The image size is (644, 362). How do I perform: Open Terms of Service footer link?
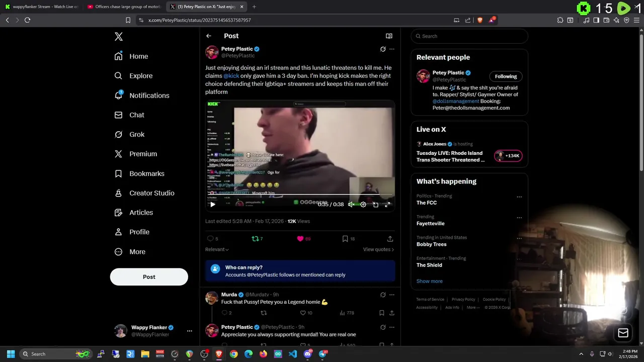pos(430,300)
